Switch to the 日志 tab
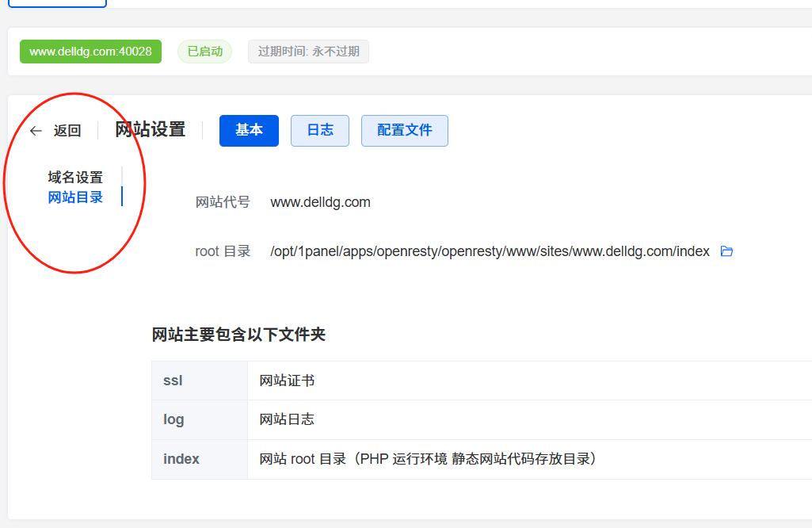The width and height of the screenshot is (812, 528). point(320,131)
